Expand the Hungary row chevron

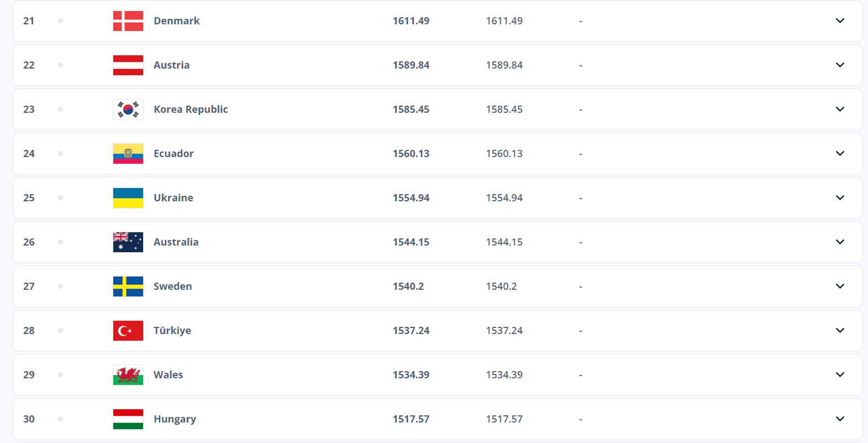click(x=840, y=419)
